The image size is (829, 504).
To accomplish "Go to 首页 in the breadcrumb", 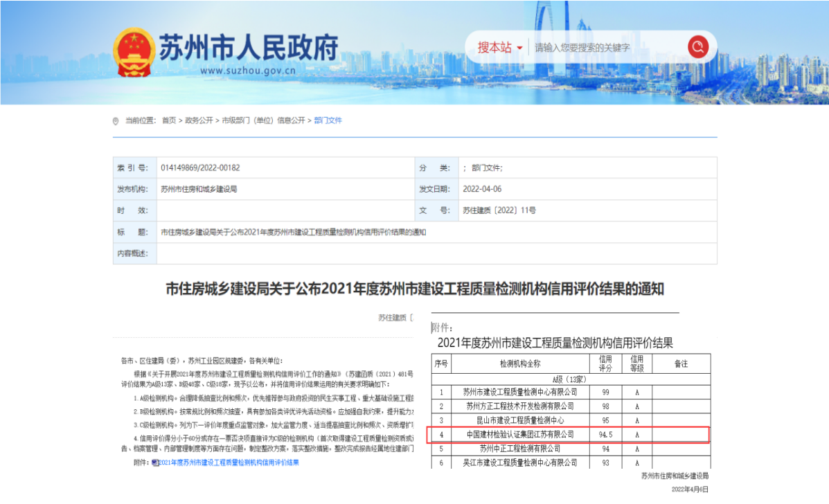I will click(169, 120).
